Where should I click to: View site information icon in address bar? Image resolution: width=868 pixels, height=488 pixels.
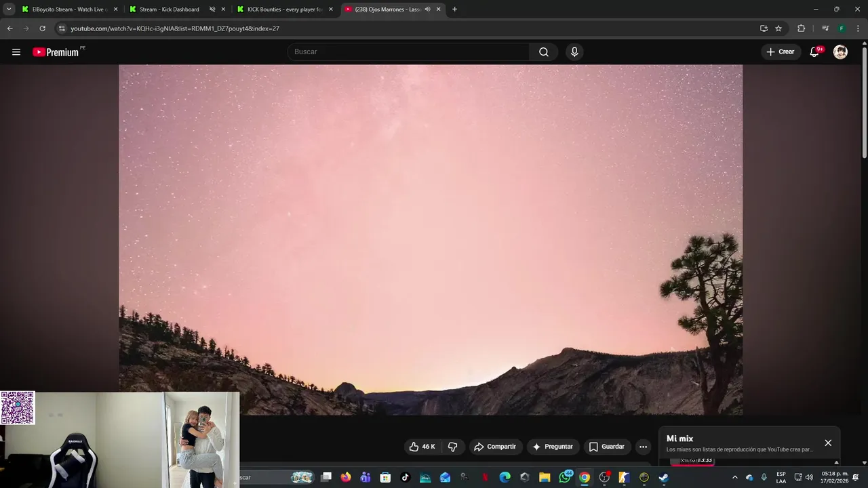[62, 28]
